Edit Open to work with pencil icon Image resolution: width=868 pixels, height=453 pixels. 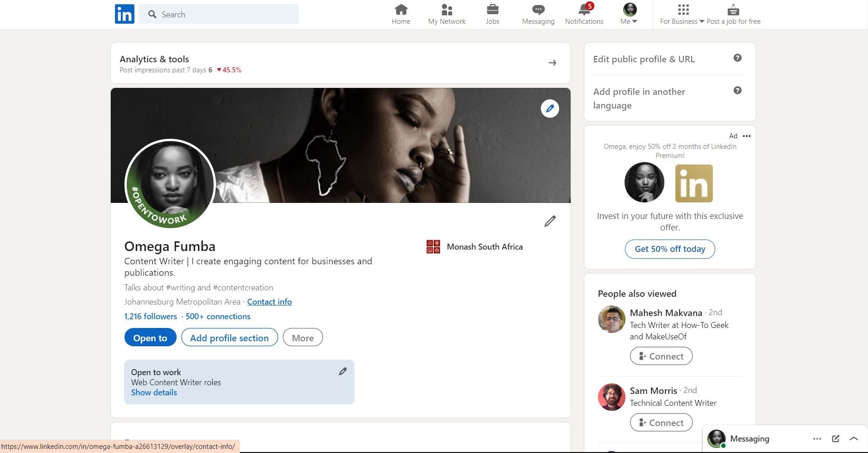point(343,371)
